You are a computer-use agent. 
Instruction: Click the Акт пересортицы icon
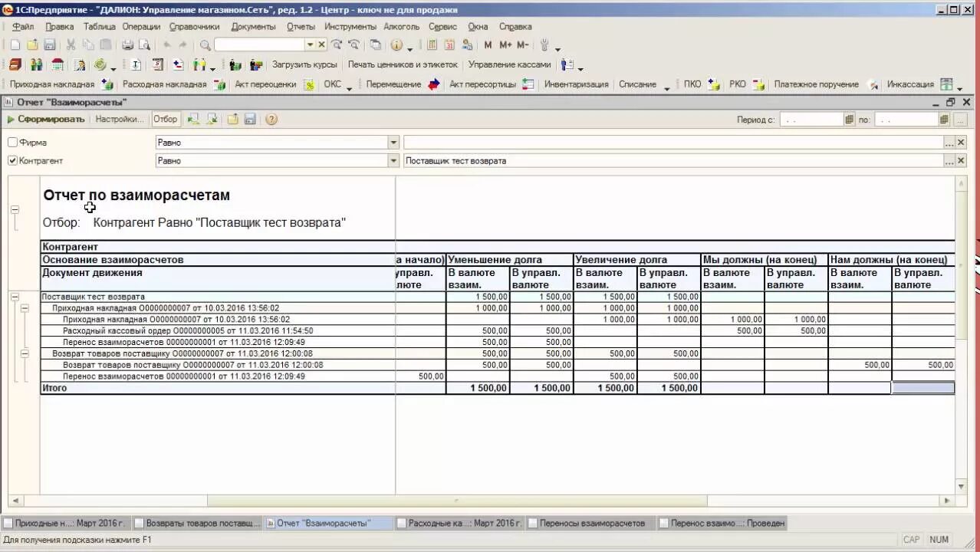pos(528,84)
